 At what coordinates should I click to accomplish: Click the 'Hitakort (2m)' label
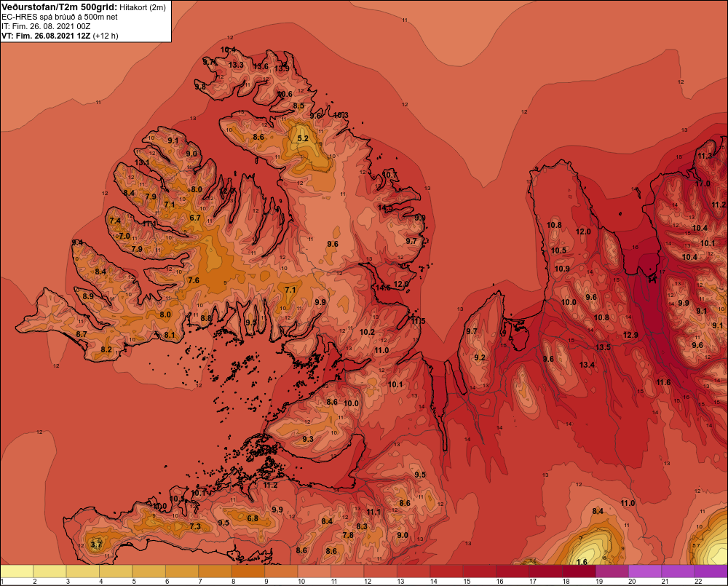[143, 7]
